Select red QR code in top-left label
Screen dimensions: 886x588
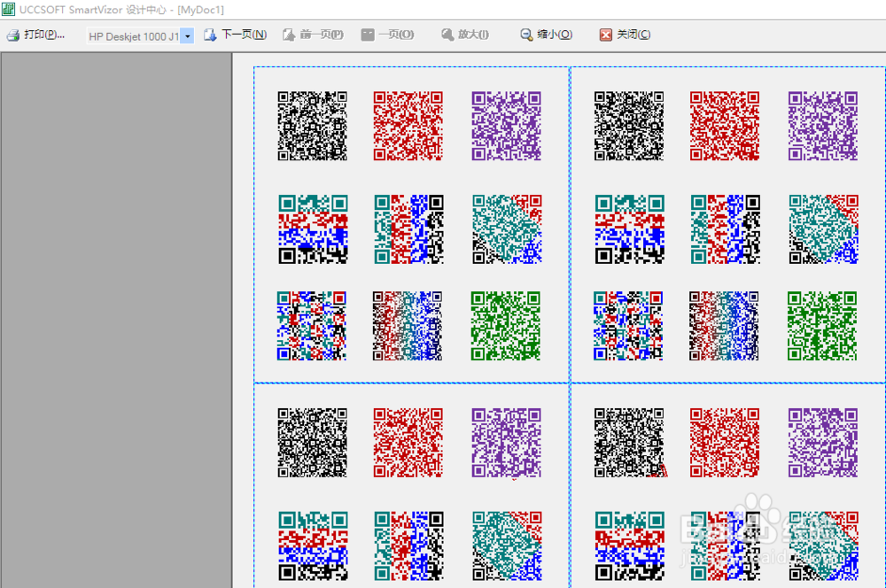(408, 126)
